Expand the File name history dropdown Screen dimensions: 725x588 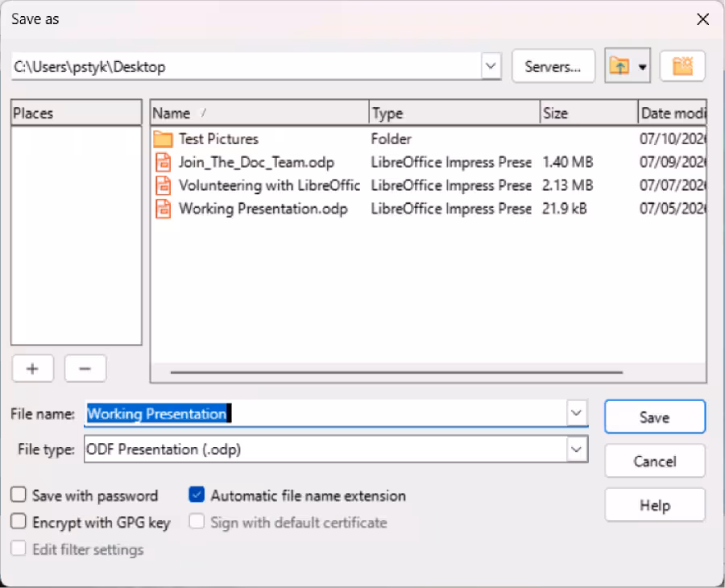point(576,412)
